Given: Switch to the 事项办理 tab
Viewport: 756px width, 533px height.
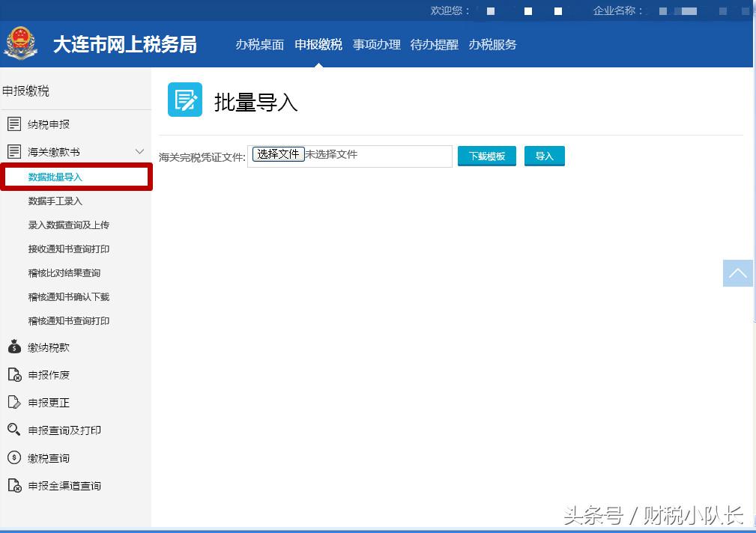Looking at the screenshot, I should (377, 45).
